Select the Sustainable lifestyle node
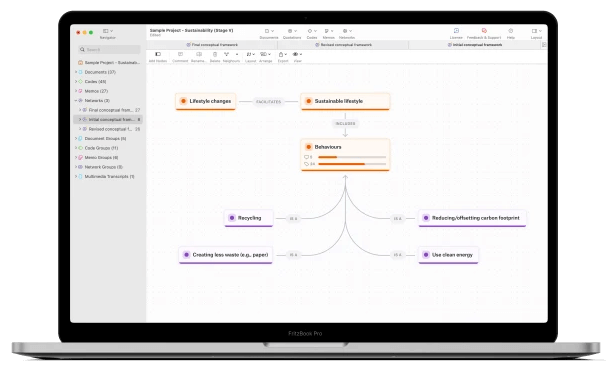Image resolution: width=609 pixels, height=370 pixels. coord(345,101)
